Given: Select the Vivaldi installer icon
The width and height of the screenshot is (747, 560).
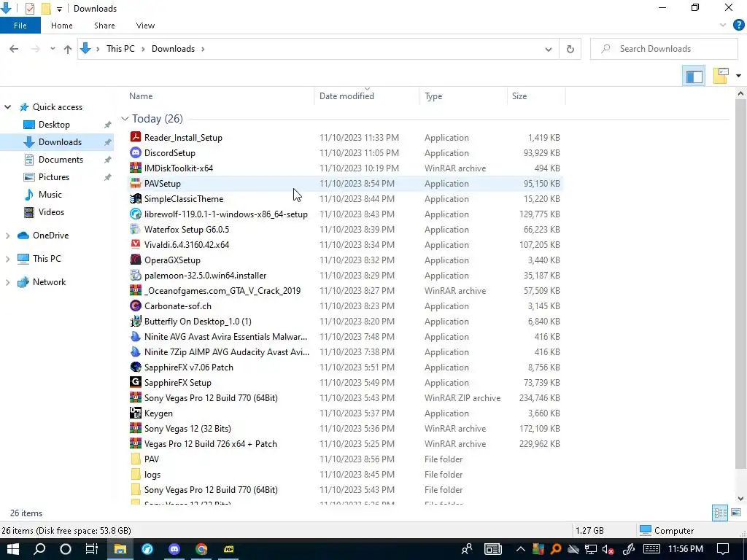Looking at the screenshot, I should click(136, 244).
